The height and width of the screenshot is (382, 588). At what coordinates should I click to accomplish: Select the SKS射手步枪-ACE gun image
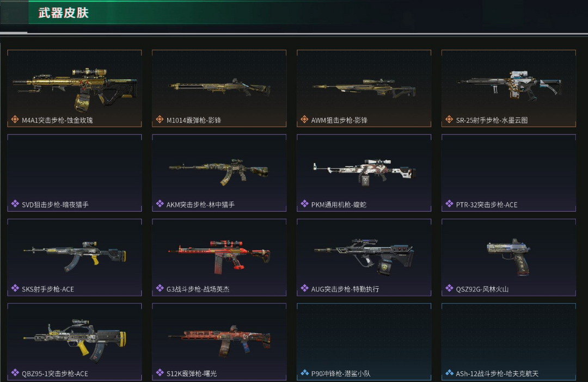click(x=74, y=256)
